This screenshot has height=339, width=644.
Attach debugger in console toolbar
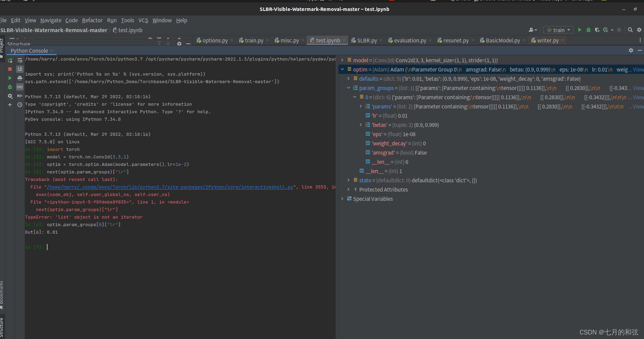coord(10,87)
